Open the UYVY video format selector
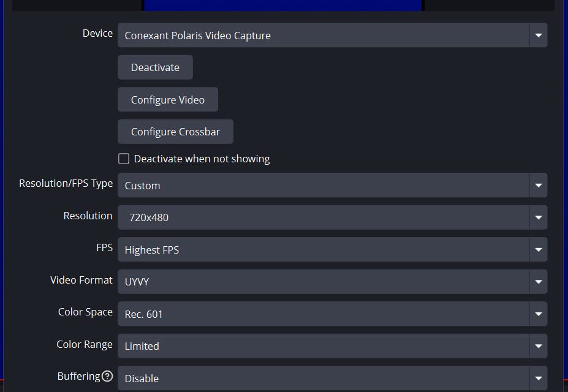Image resolution: width=568 pixels, height=392 pixels. pyautogui.click(x=323, y=282)
